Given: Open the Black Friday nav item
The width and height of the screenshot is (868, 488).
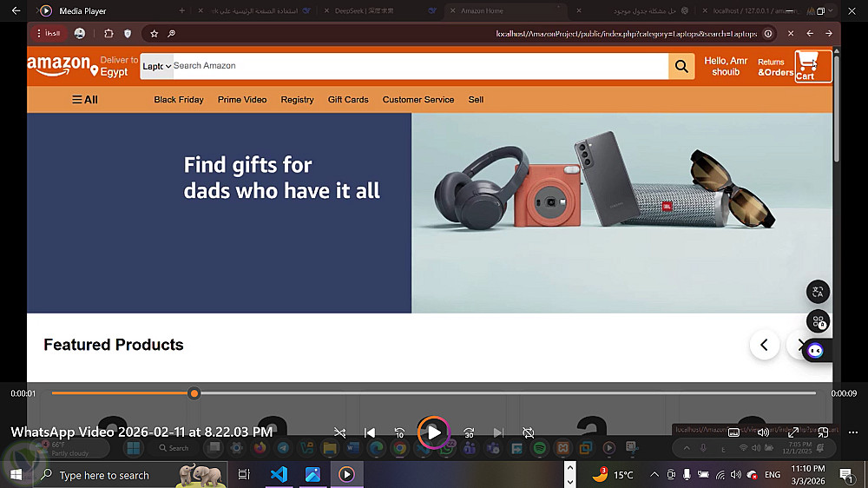Looking at the screenshot, I should pyautogui.click(x=179, y=100).
